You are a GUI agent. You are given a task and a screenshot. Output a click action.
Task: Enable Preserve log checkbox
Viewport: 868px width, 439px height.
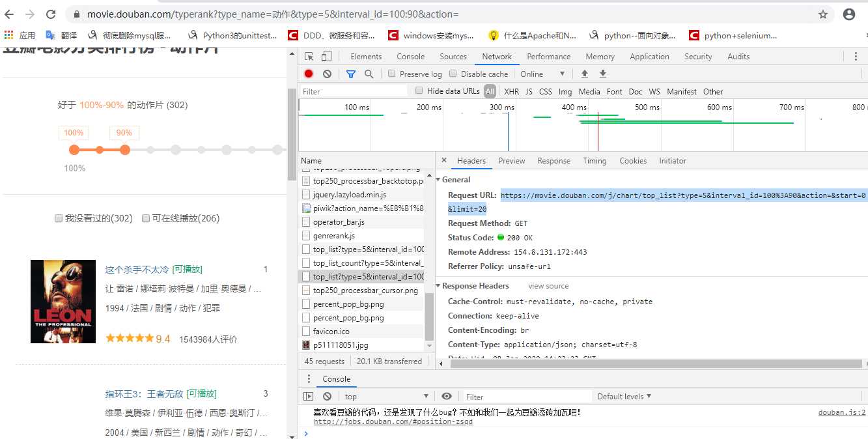click(x=392, y=74)
